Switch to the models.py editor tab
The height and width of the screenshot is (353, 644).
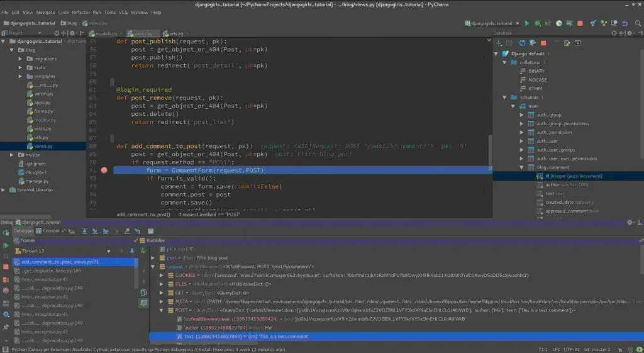tap(104, 33)
